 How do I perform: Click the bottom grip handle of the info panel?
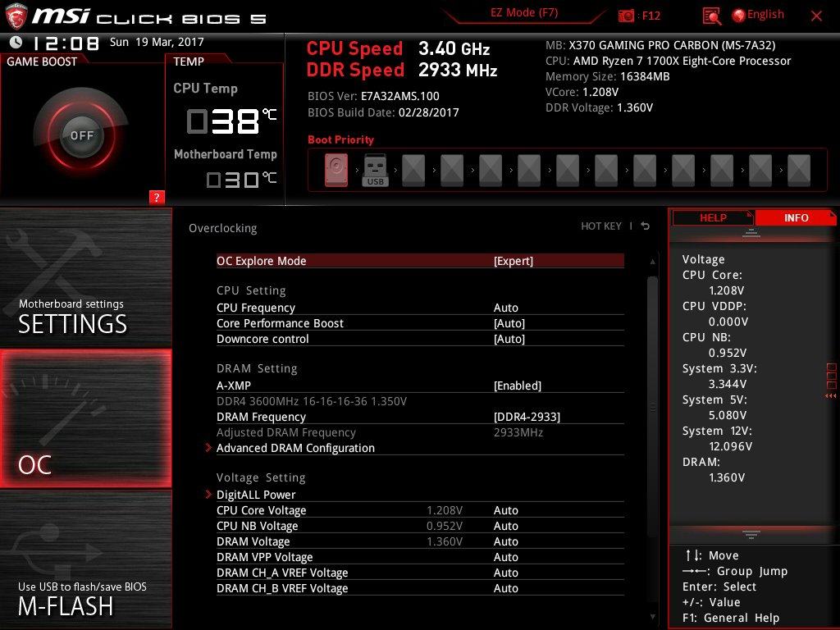(x=751, y=534)
